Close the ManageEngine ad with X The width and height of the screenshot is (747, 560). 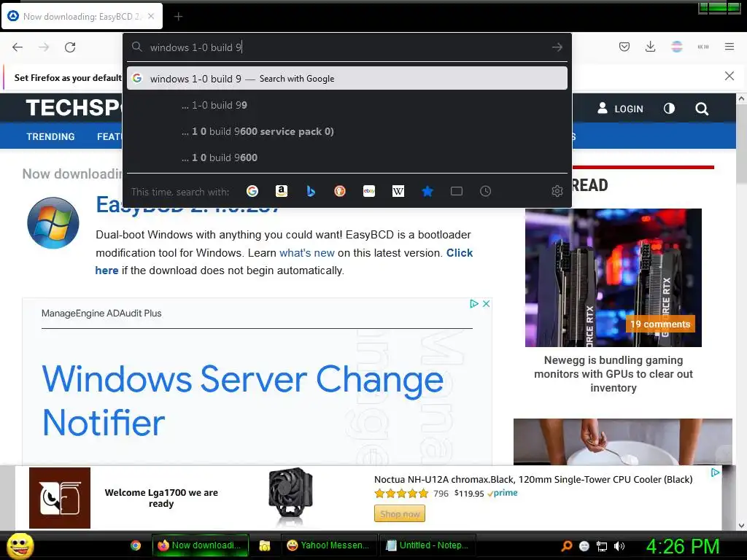(x=486, y=304)
